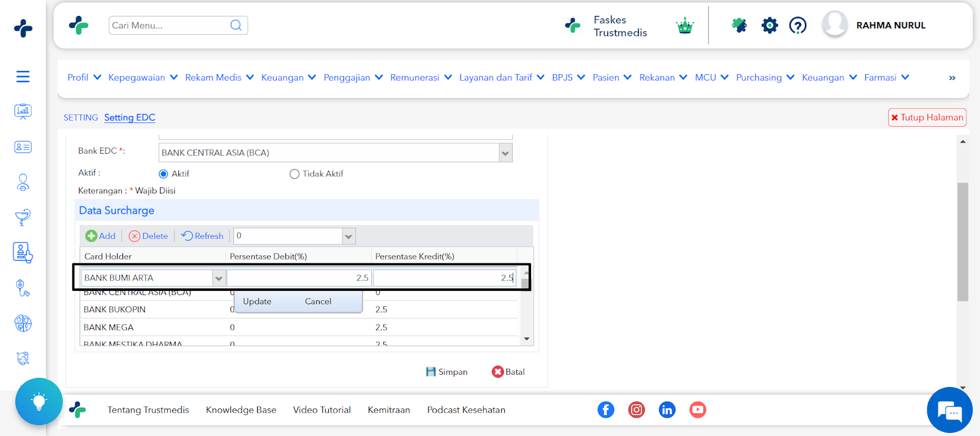Open the Facebook link icon

click(606, 410)
